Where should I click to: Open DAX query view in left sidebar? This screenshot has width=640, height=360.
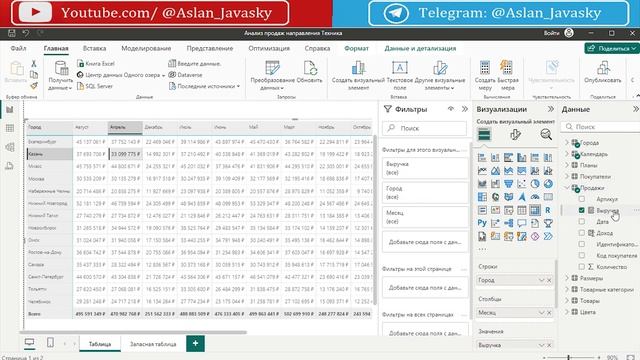[10, 165]
